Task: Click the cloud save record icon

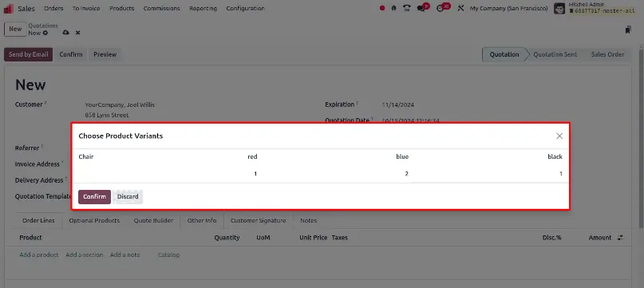Action: tap(65, 33)
